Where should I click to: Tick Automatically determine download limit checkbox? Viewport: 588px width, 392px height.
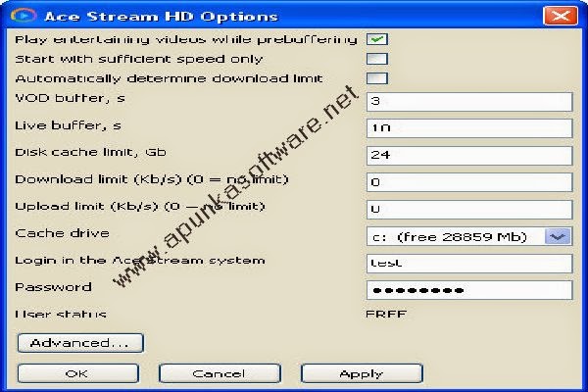click(377, 78)
